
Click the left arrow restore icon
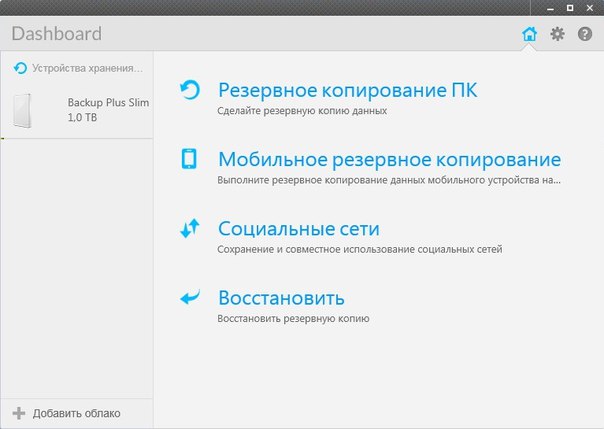tap(189, 297)
